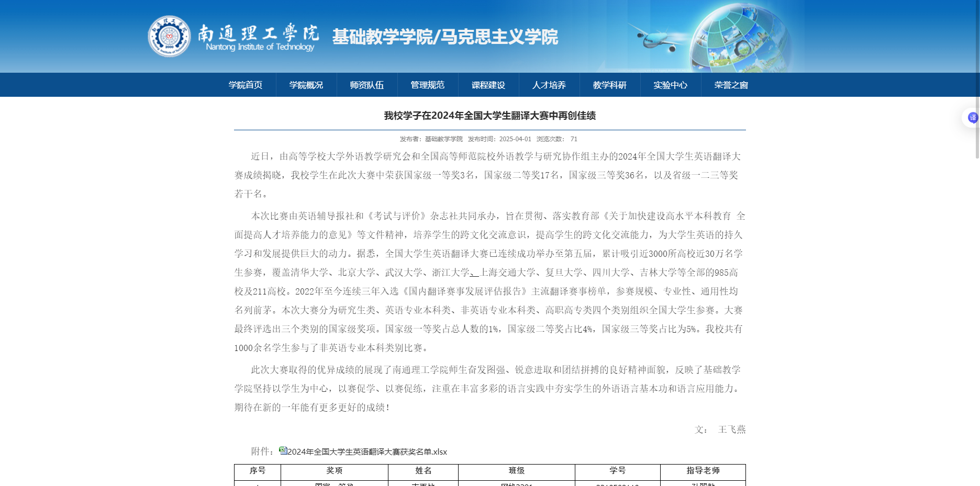This screenshot has width=980, height=486.
Task: Go to 管理规范 navigation item
Action: (428, 85)
